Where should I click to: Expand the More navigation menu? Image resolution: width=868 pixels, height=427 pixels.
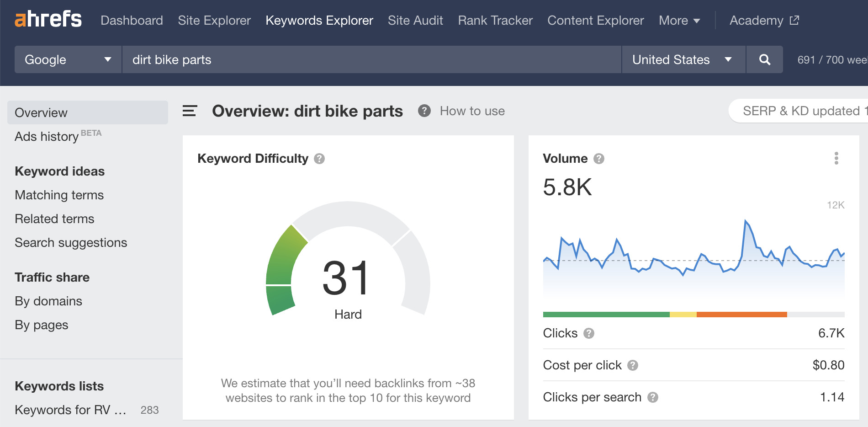pyautogui.click(x=679, y=20)
